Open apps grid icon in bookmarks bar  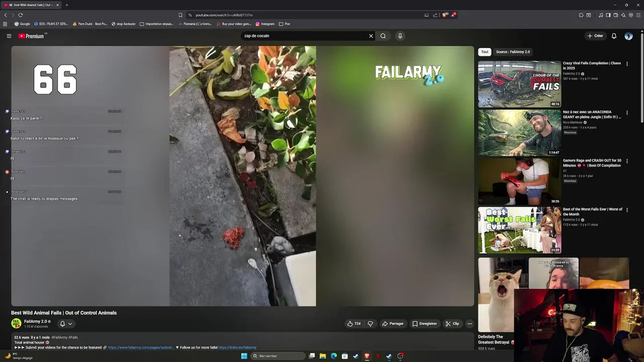[x=5, y=24]
